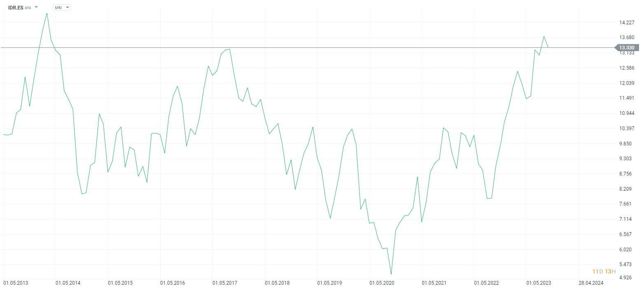
Task: Click the 28.04.2024 date axis label
Action: [x=591, y=283]
